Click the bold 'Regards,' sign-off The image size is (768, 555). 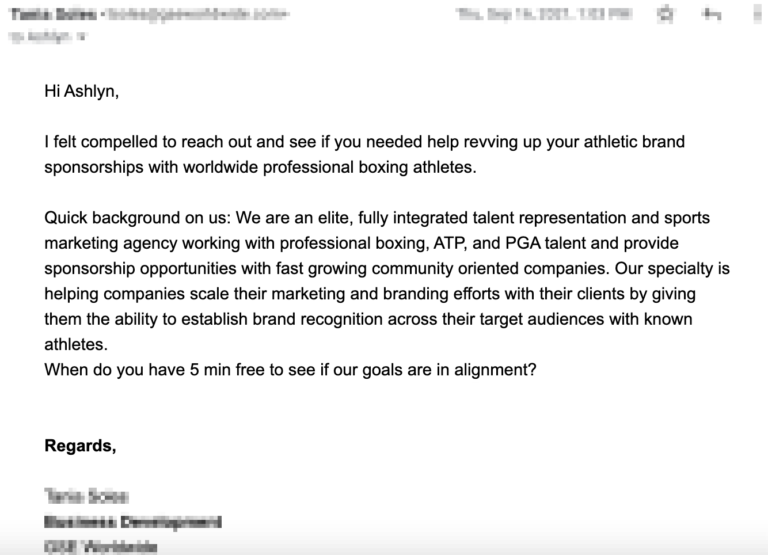click(80, 445)
